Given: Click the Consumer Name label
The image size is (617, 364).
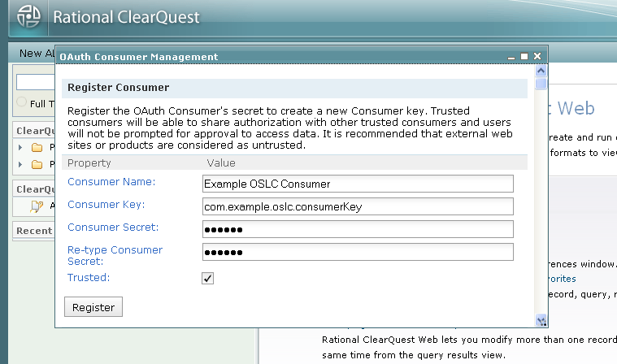Looking at the screenshot, I should click(111, 182).
